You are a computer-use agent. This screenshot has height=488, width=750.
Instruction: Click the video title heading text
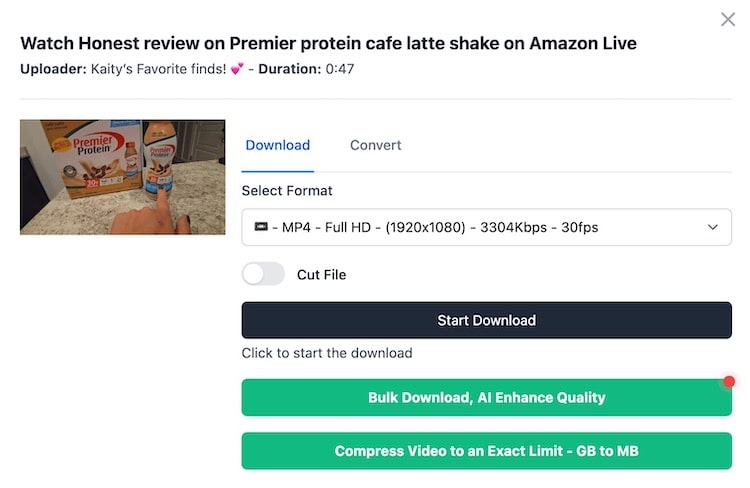point(328,43)
